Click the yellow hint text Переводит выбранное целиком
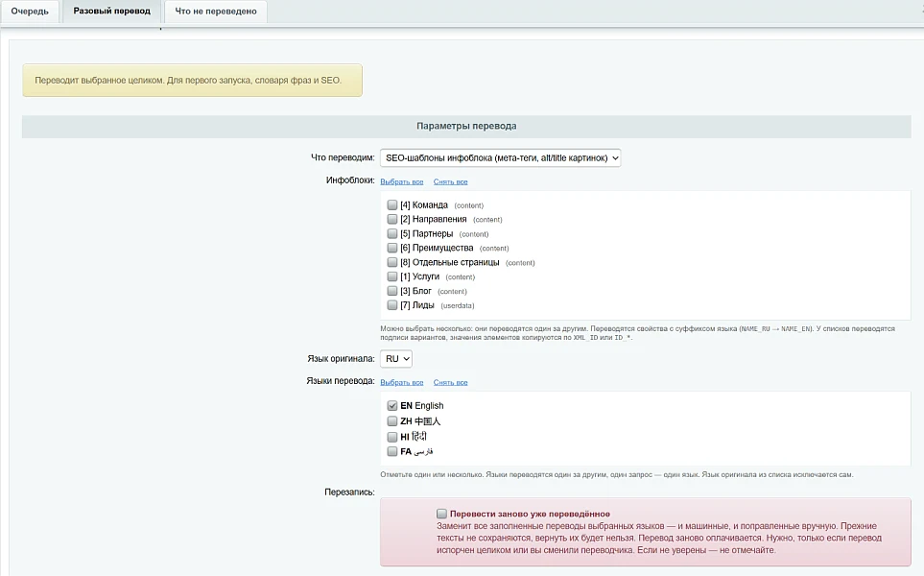 188,81
